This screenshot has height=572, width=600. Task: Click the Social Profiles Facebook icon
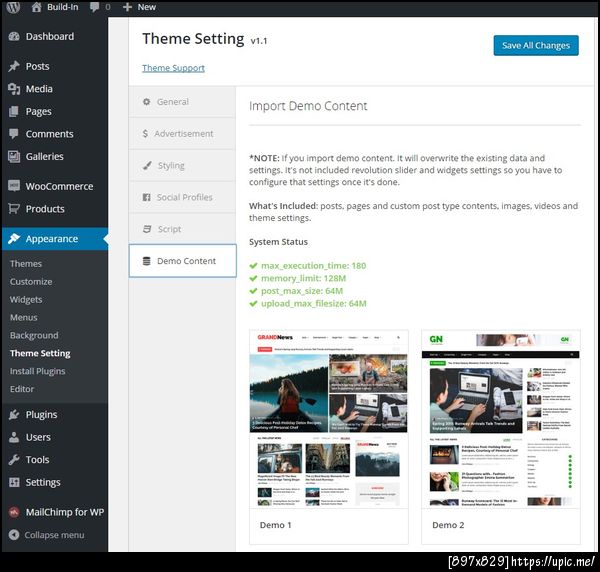tap(147, 197)
